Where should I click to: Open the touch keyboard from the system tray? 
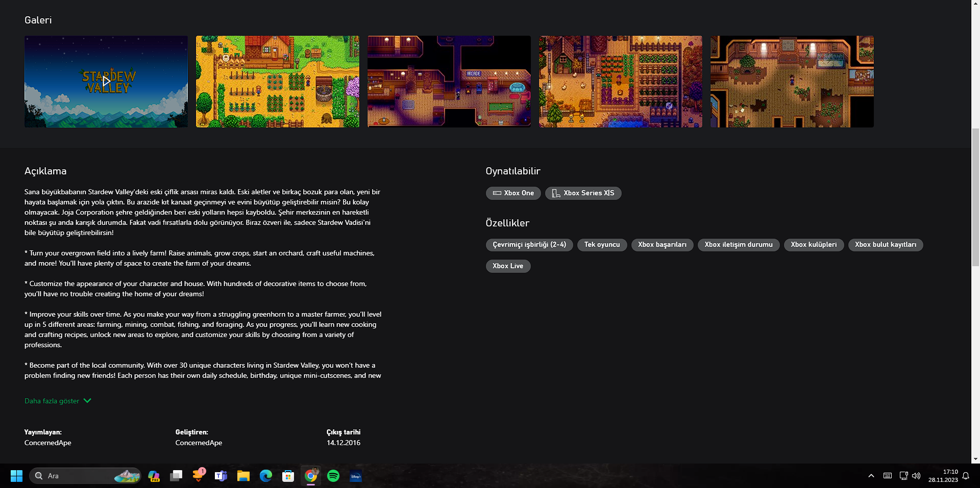888,476
